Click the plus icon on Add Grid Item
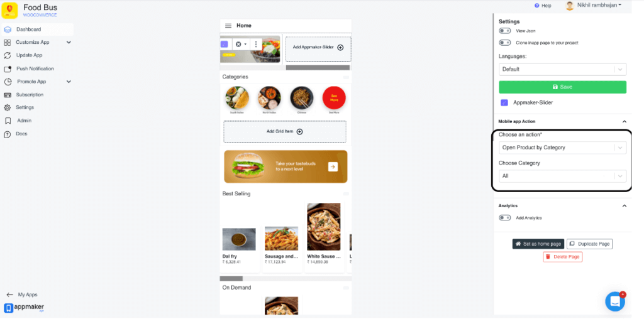 300,132
